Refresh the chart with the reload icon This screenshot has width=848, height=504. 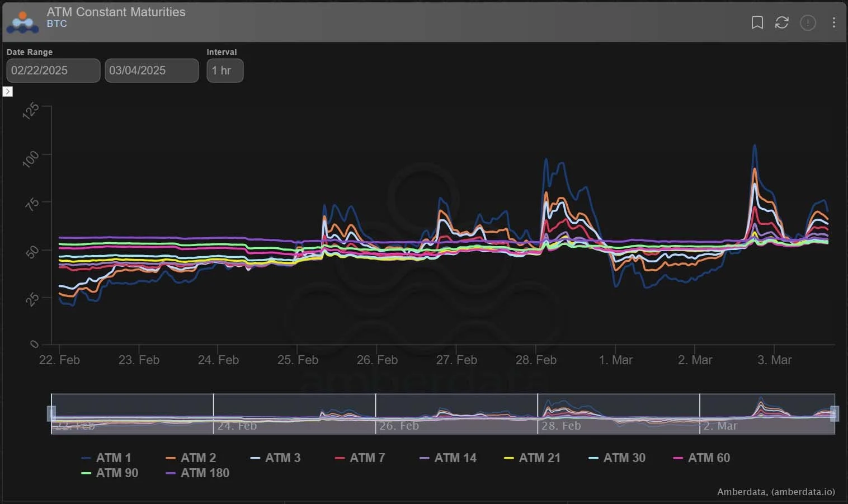[781, 22]
